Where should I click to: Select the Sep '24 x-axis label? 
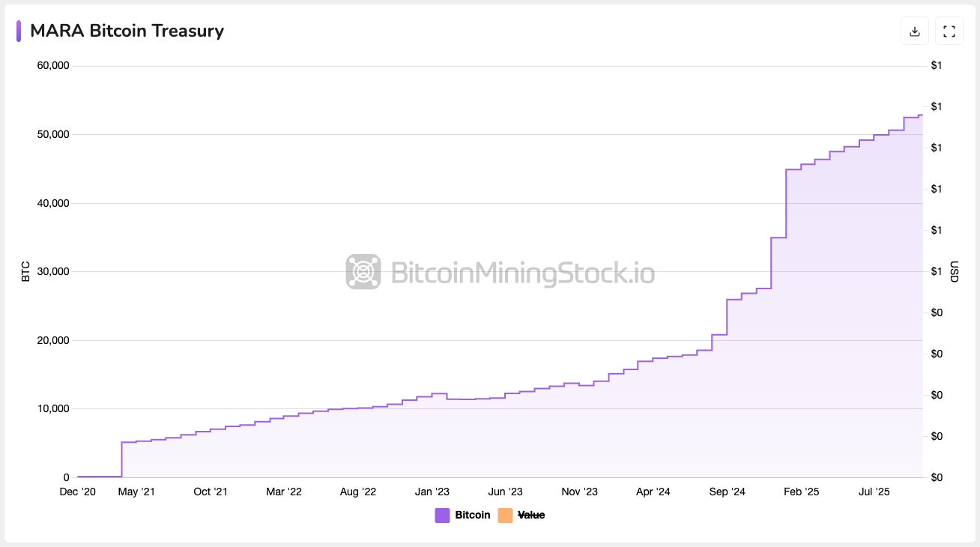(727, 492)
